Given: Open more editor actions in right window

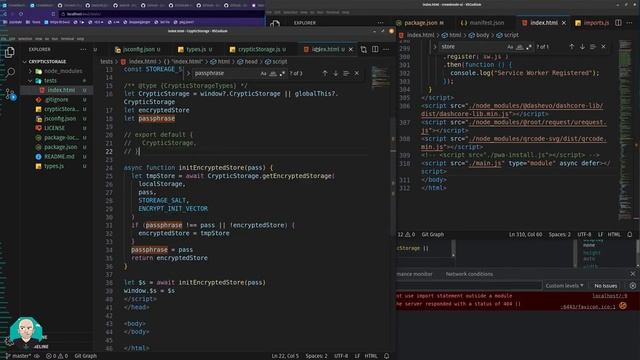Looking at the screenshot, I should click(629, 23).
